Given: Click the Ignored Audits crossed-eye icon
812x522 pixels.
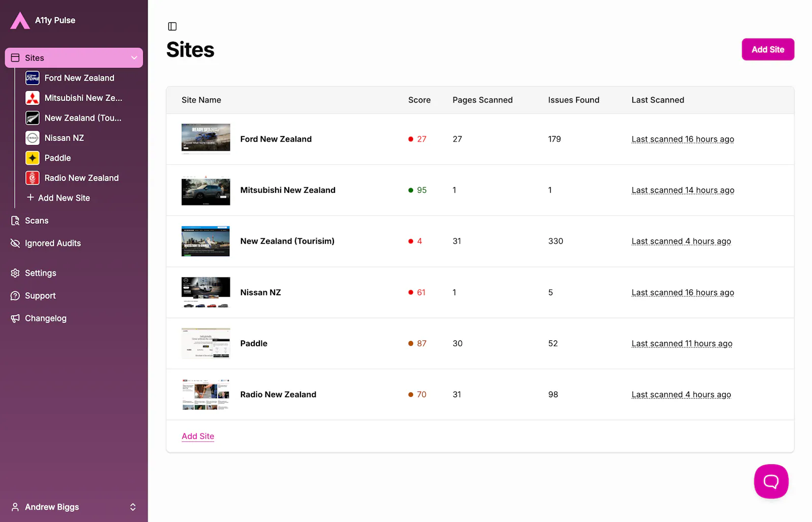Looking at the screenshot, I should (x=15, y=243).
